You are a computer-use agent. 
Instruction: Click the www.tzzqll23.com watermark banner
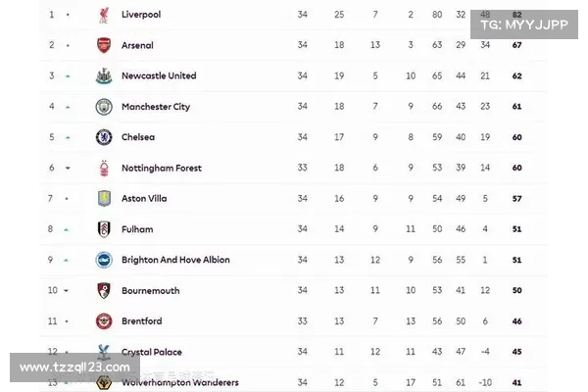click(x=74, y=367)
